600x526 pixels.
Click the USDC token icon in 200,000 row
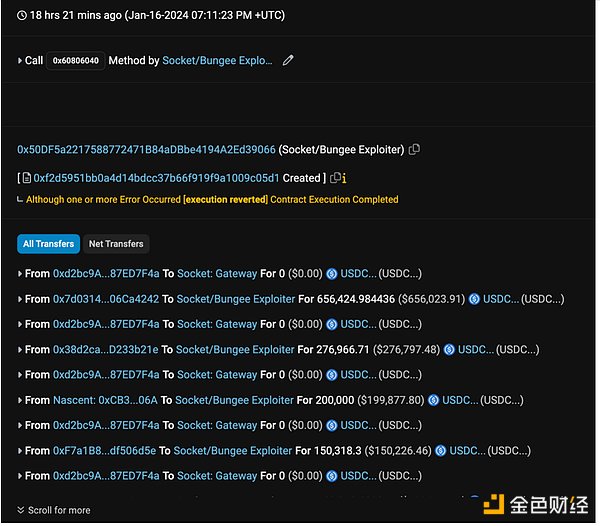[433, 400]
